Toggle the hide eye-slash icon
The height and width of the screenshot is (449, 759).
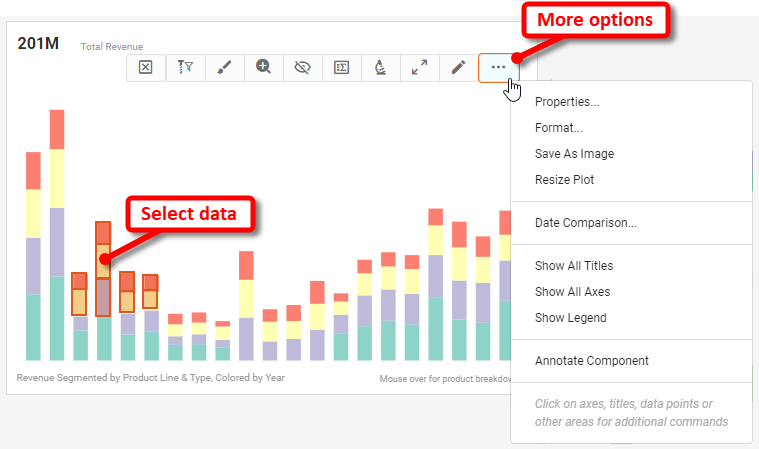pos(302,67)
